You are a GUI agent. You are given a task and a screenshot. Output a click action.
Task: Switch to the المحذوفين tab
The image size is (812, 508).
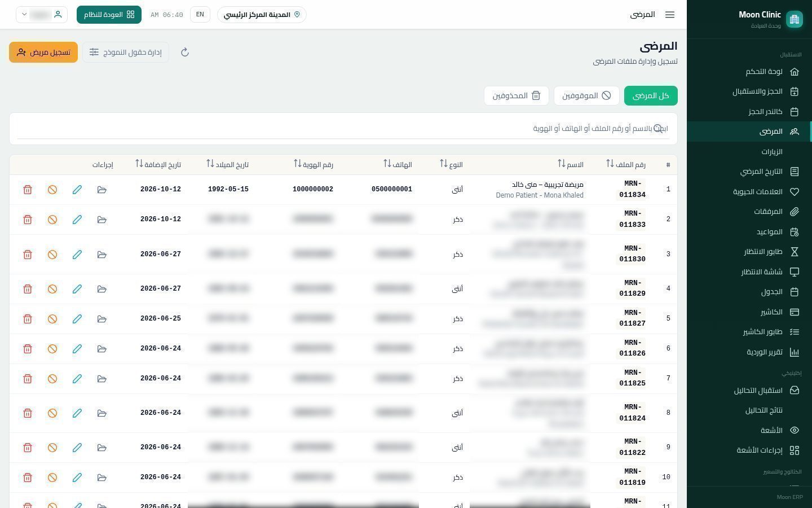[x=517, y=95]
